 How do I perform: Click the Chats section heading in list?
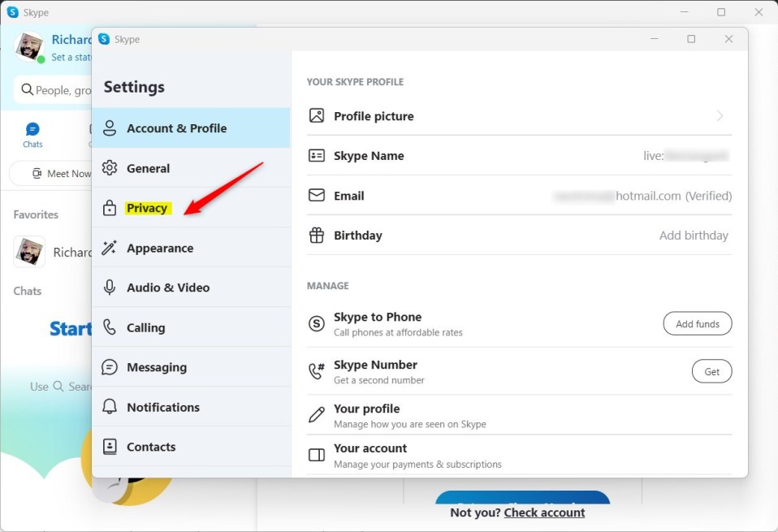28,291
